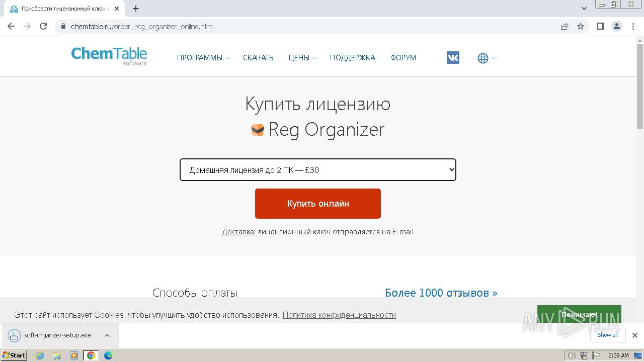This screenshot has width=644, height=362.
Task: Open the СКАЧАТЬ page
Action: point(258,58)
